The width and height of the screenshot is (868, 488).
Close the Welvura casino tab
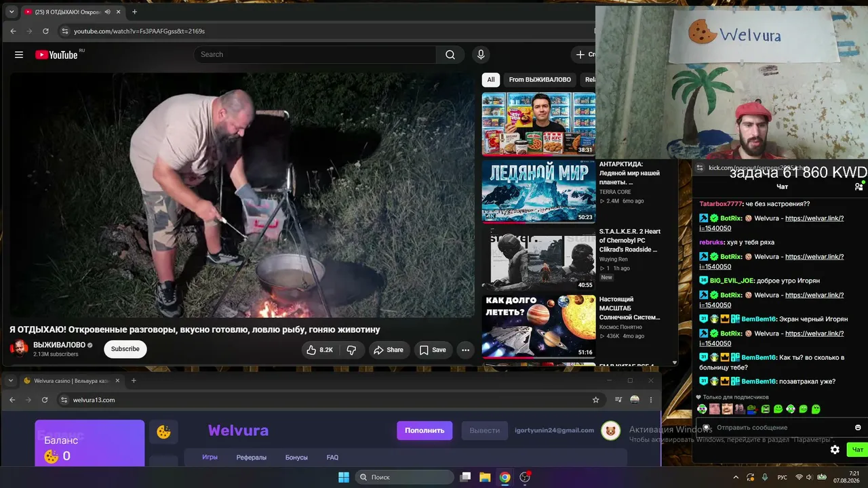coord(117,381)
